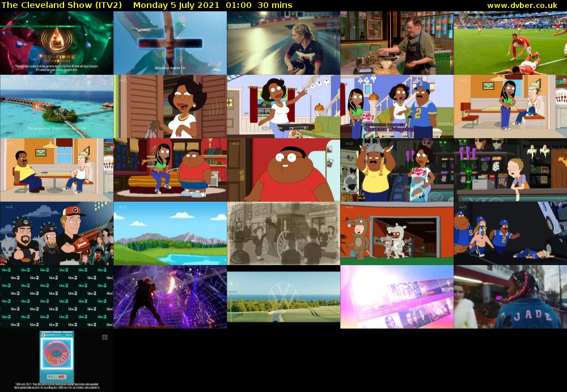Open the football match red players thumbnail

[x=510, y=43]
